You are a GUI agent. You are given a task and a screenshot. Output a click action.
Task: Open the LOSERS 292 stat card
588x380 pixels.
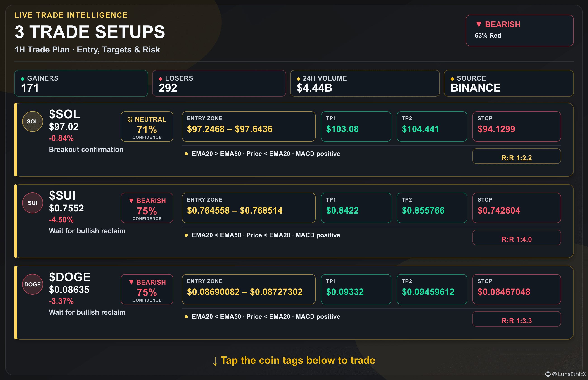point(219,83)
